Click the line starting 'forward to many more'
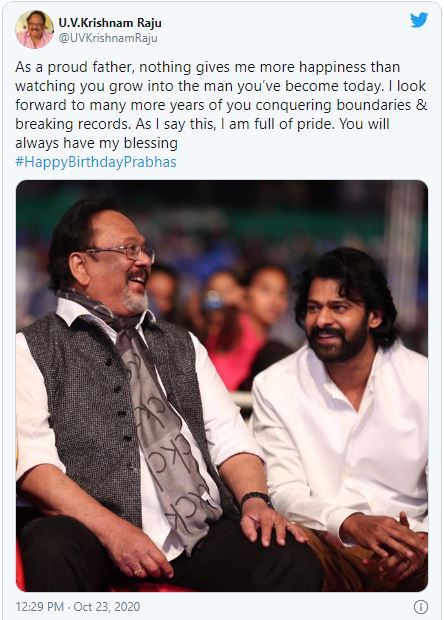444x620 pixels. tap(221, 105)
